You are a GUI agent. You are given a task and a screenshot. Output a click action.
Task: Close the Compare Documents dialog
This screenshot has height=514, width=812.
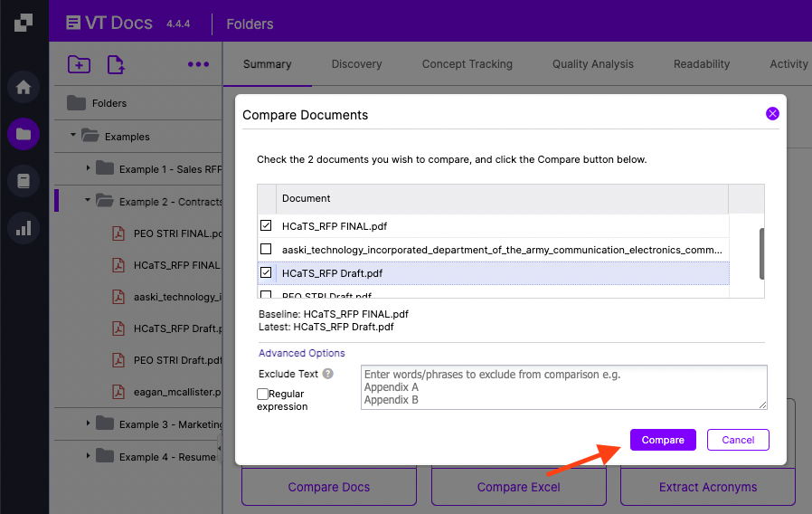pyautogui.click(x=772, y=114)
